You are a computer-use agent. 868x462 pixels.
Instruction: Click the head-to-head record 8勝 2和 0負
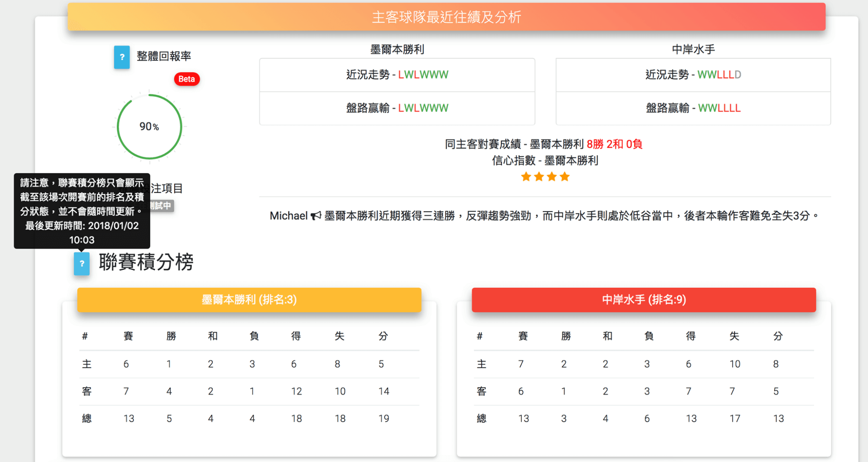[x=614, y=144]
